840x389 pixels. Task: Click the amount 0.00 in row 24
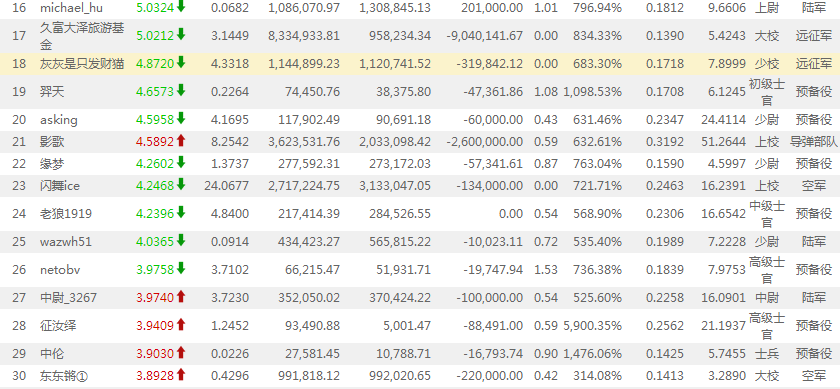point(510,214)
